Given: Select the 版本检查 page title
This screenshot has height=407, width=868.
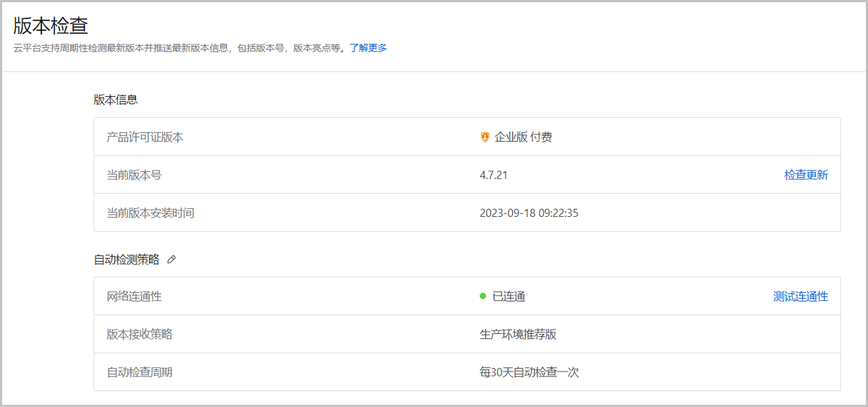Looking at the screenshot, I should pyautogui.click(x=51, y=26).
